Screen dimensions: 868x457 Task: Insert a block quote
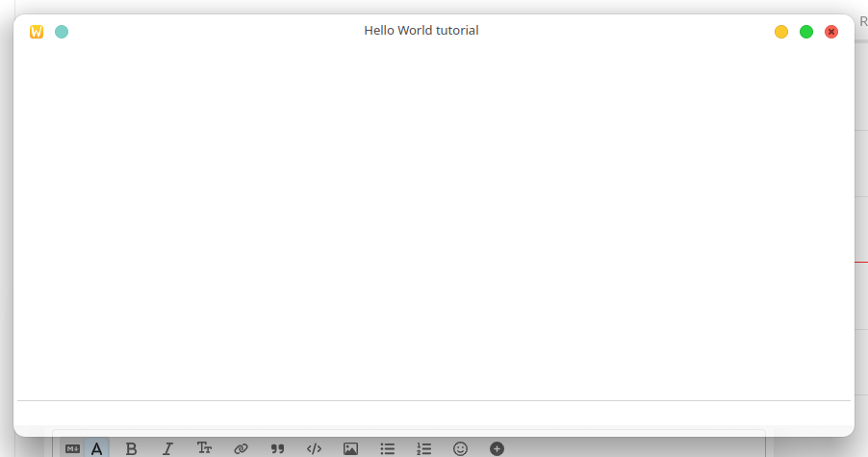277,448
